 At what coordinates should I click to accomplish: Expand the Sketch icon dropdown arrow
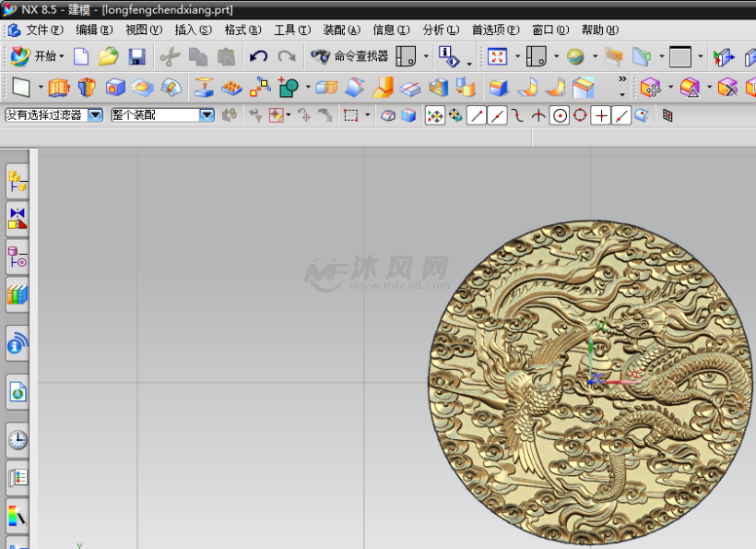coord(41,88)
